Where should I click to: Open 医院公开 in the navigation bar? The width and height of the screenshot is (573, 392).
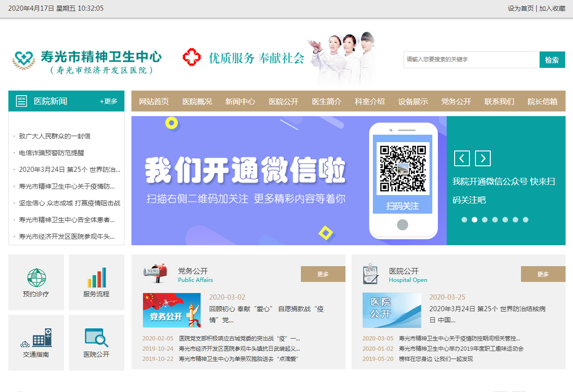[x=283, y=101]
